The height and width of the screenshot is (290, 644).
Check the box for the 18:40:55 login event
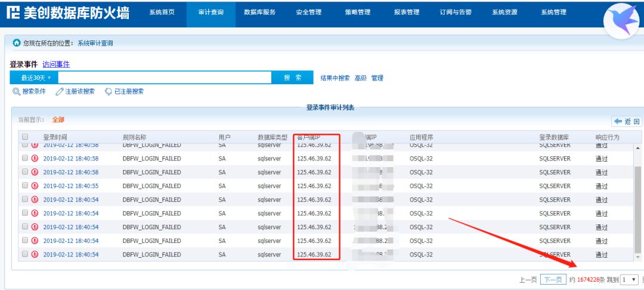pyautogui.click(x=25, y=186)
